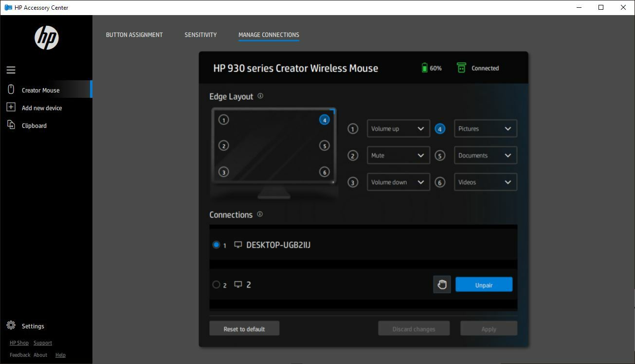Click the hand reorder icon beside Unpair
The image size is (635, 364).
441,284
